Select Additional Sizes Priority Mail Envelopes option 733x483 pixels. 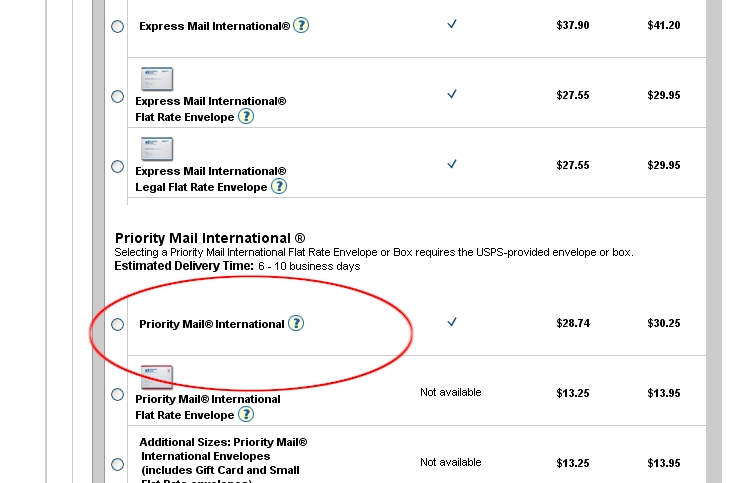click(117, 464)
